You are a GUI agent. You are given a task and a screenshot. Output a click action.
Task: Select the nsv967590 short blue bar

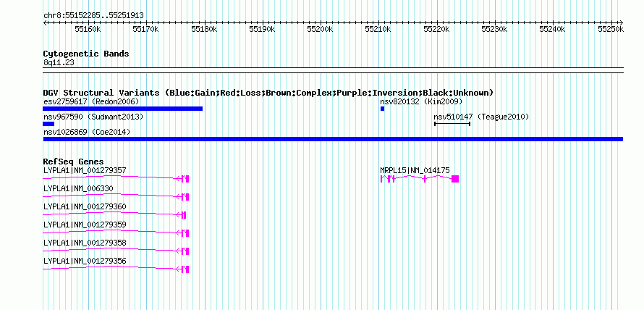(48, 124)
